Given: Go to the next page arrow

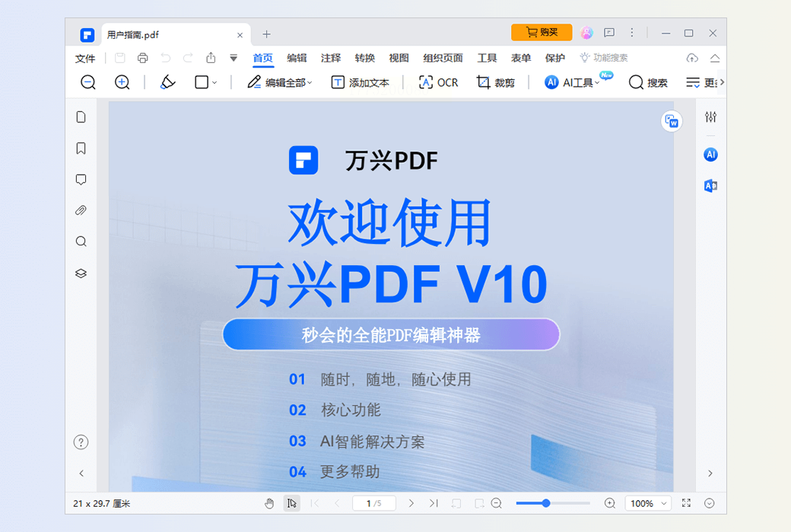Looking at the screenshot, I should 411,503.
